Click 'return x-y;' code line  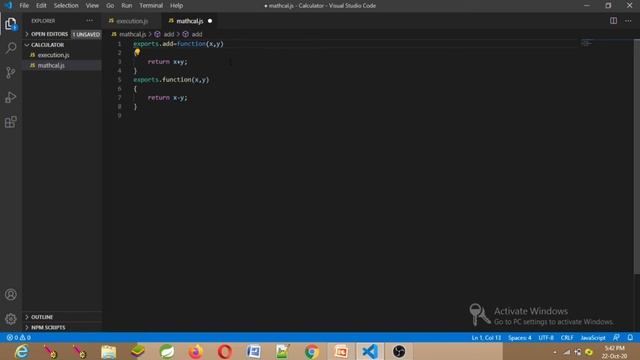167,98
